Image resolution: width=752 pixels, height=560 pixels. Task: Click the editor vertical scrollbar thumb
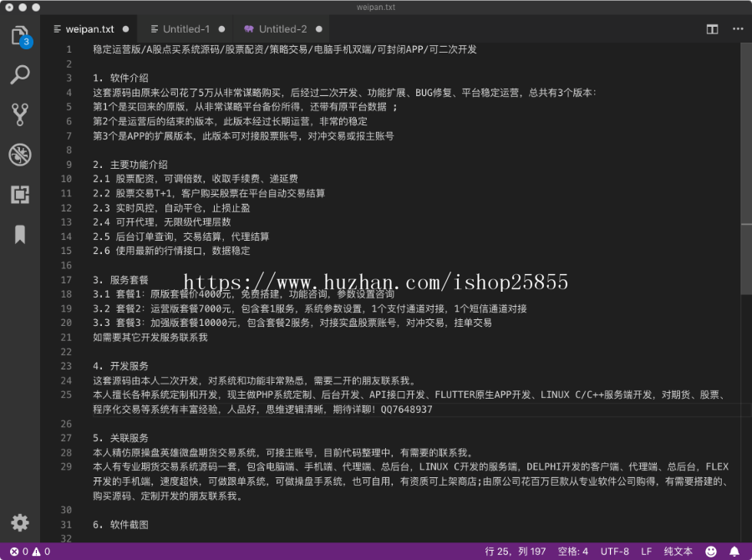(746, 169)
